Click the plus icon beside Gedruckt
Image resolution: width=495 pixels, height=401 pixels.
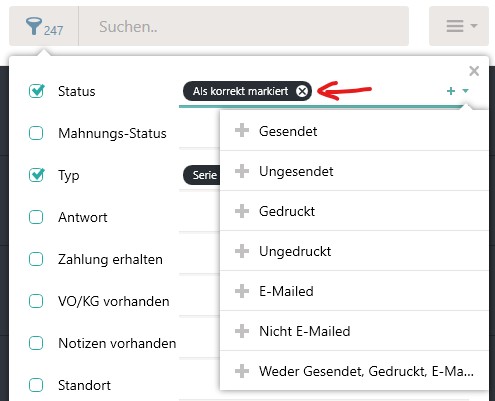pos(242,211)
